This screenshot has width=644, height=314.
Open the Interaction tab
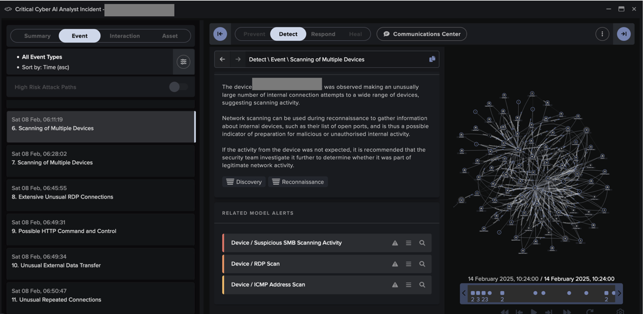(125, 36)
